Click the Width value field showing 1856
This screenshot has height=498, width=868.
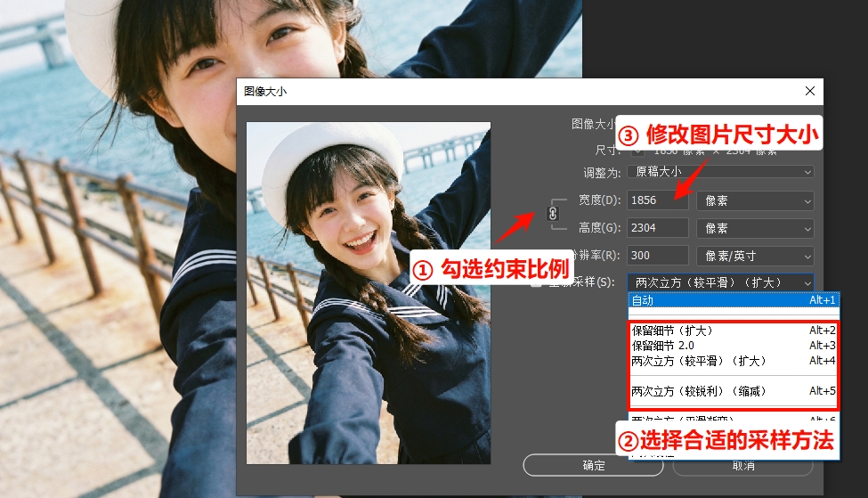point(657,200)
